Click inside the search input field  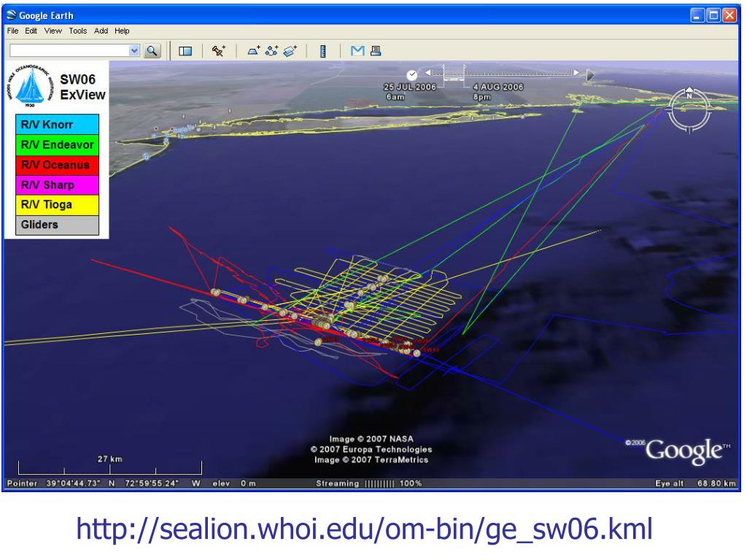tap(69, 50)
